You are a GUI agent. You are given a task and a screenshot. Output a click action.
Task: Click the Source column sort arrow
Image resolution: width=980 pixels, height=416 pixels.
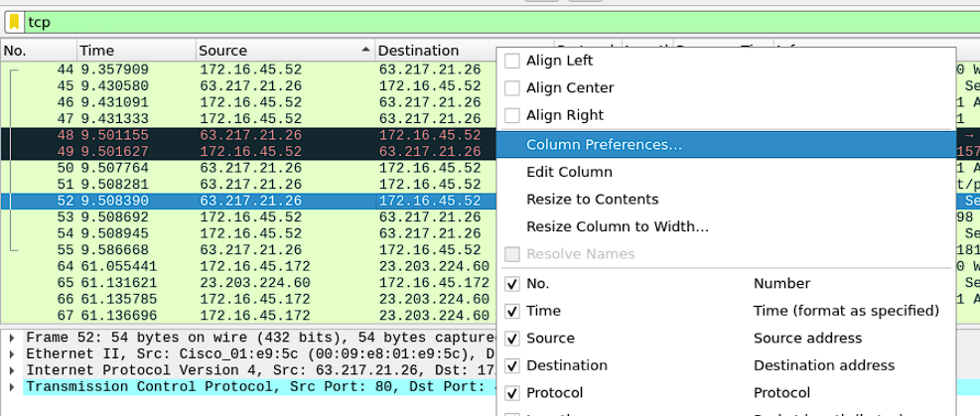point(366,50)
